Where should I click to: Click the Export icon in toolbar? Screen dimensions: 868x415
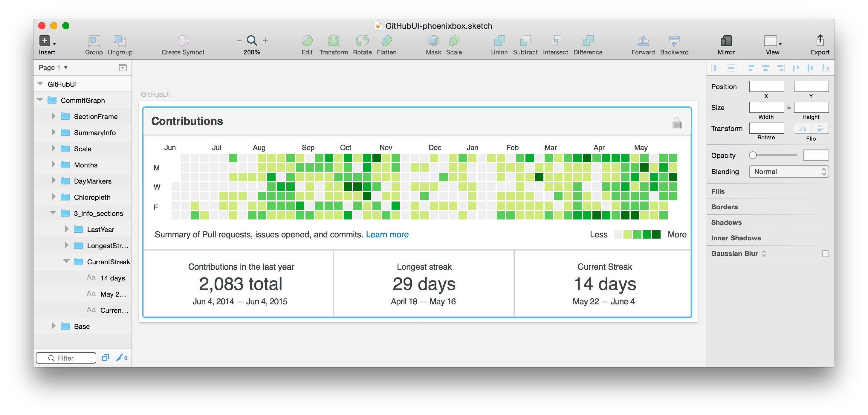pyautogui.click(x=820, y=41)
